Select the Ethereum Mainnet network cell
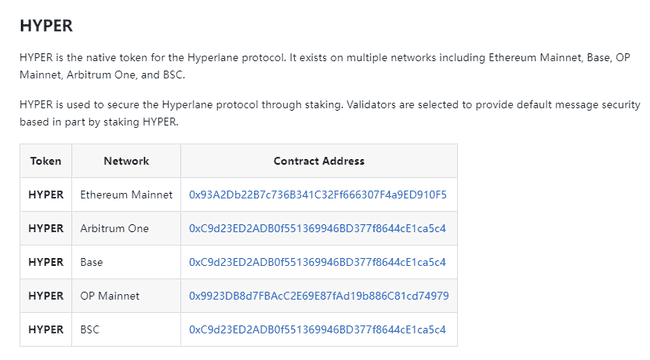650x360 pixels. 126,195
